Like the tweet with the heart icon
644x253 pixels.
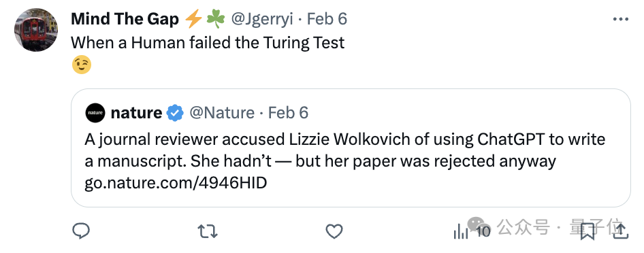coord(334,232)
